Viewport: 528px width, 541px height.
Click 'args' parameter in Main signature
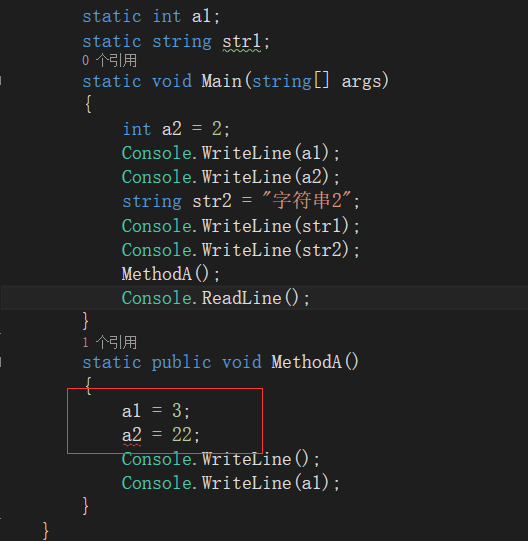click(361, 82)
